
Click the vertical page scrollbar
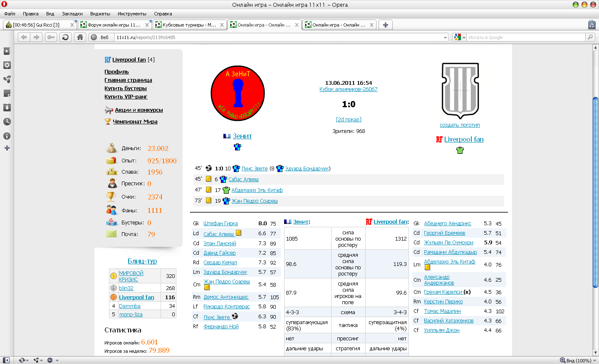pos(595,191)
